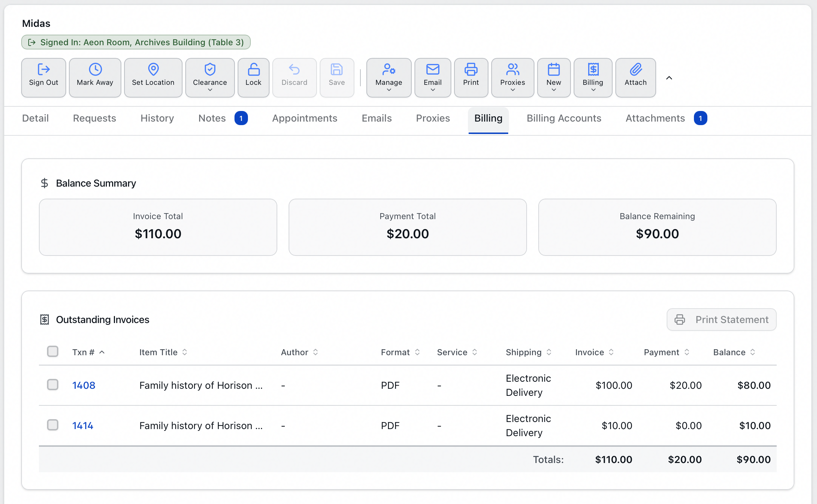The height and width of the screenshot is (504, 817).
Task: Sort by Balance column
Action: point(734,352)
